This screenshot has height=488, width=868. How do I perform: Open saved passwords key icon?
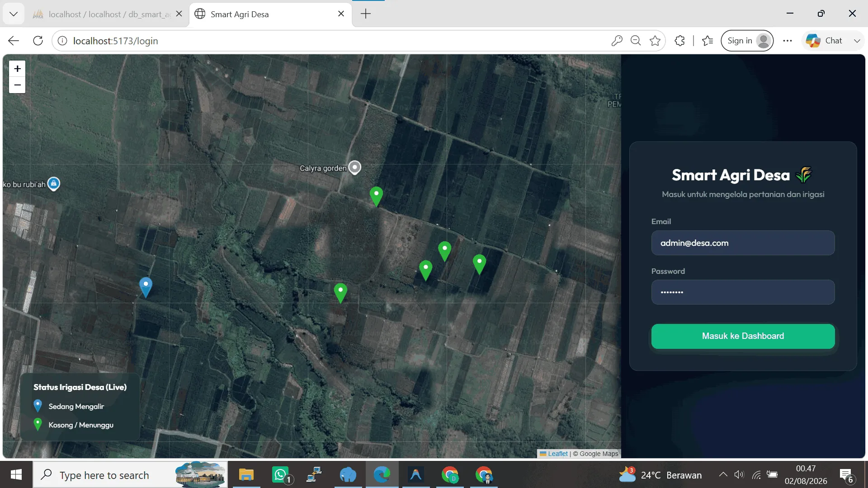[x=617, y=41]
